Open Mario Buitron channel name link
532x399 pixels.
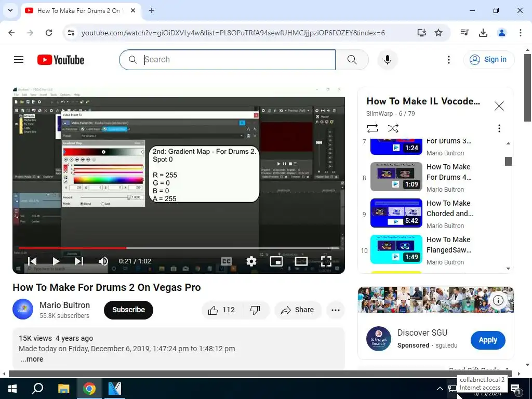[64, 305]
